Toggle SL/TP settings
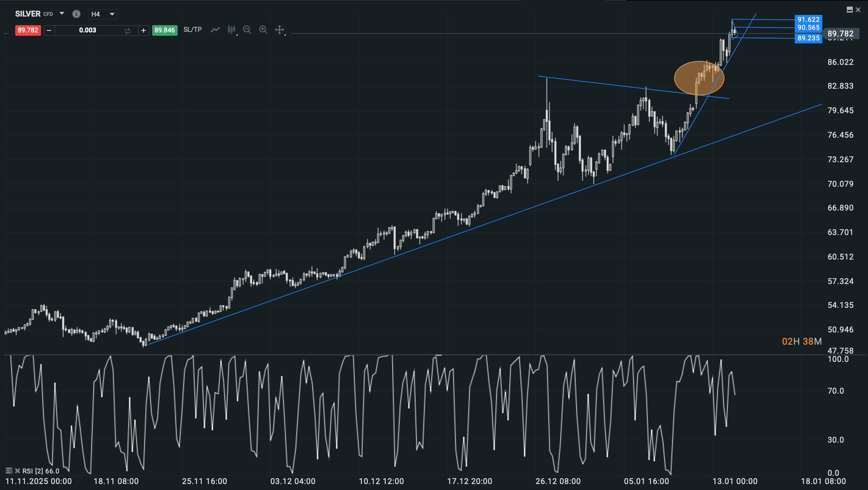The image size is (868, 490). pyautogui.click(x=193, y=30)
